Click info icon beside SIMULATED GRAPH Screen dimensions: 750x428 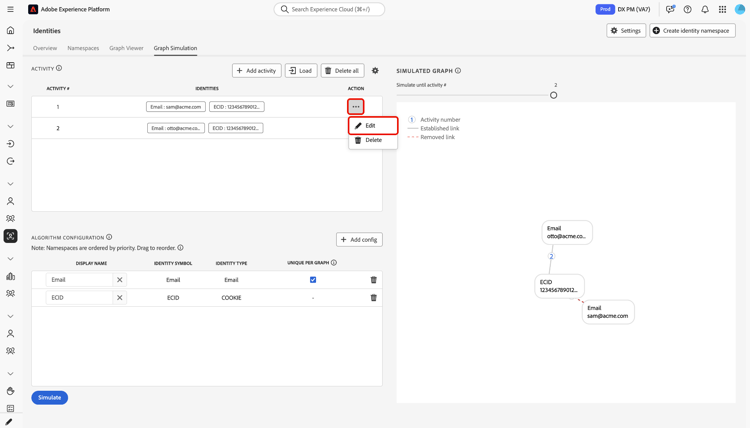click(x=458, y=71)
